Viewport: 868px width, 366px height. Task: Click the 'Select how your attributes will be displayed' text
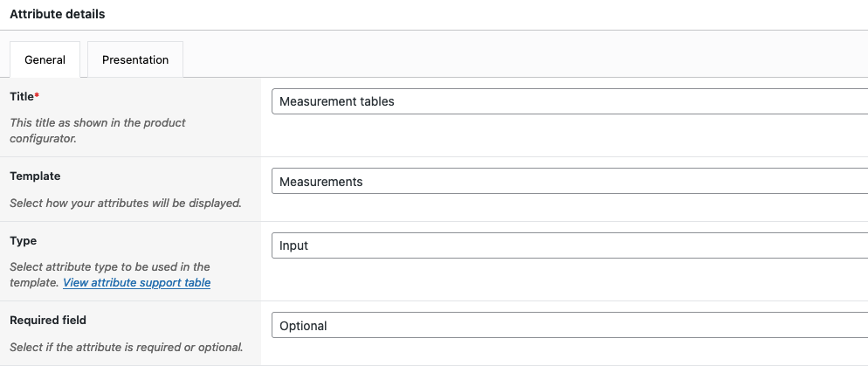point(125,204)
